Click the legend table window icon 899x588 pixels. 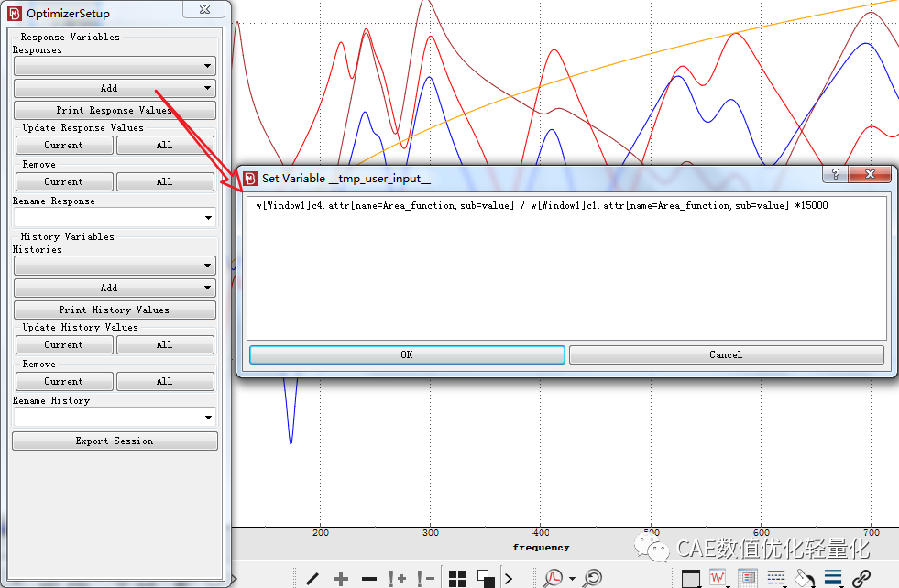pyautogui.click(x=748, y=578)
